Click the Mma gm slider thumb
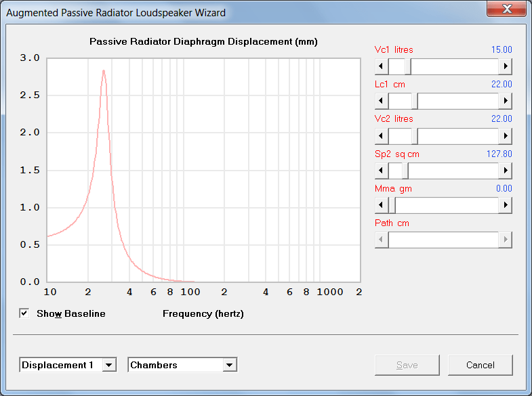The image size is (532, 396). point(392,205)
